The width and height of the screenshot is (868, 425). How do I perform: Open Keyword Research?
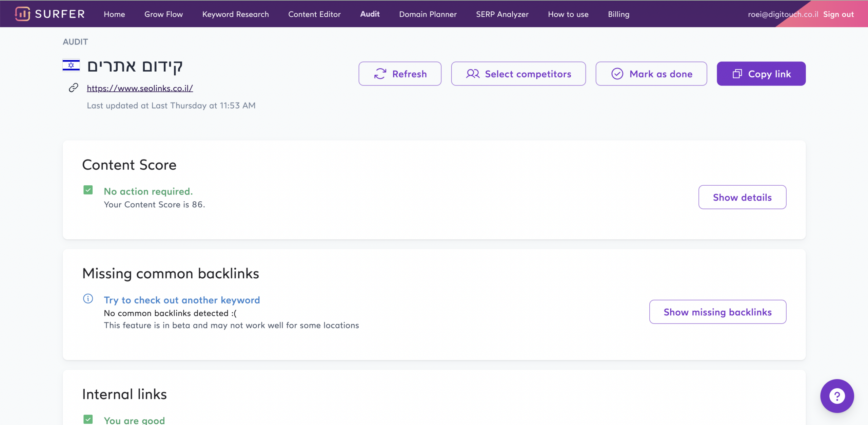coord(236,14)
